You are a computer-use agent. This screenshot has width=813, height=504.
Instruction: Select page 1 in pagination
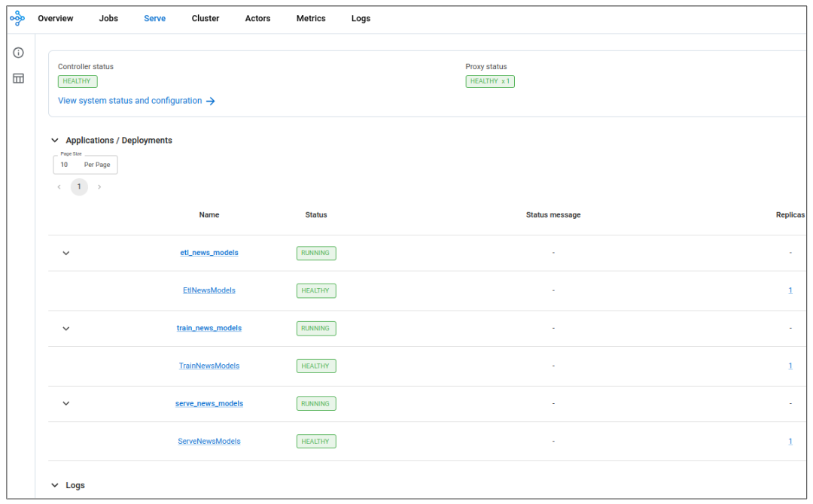point(79,187)
